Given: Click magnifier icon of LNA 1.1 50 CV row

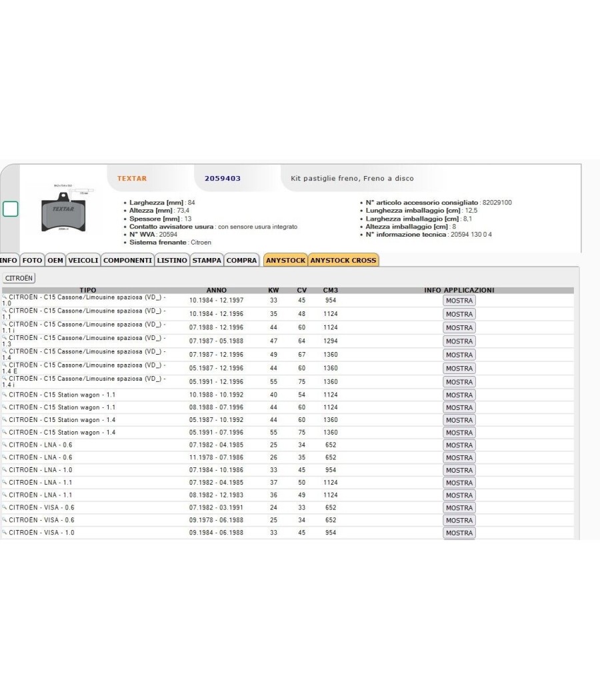Looking at the screenshot, I should [x=5, y=482].
